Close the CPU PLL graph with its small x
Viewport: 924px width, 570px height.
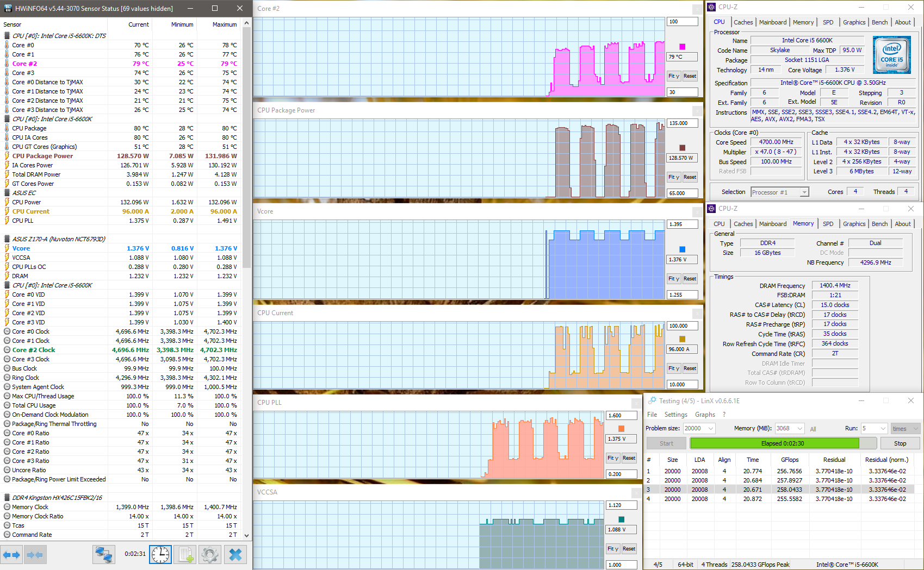click(636, 403)
